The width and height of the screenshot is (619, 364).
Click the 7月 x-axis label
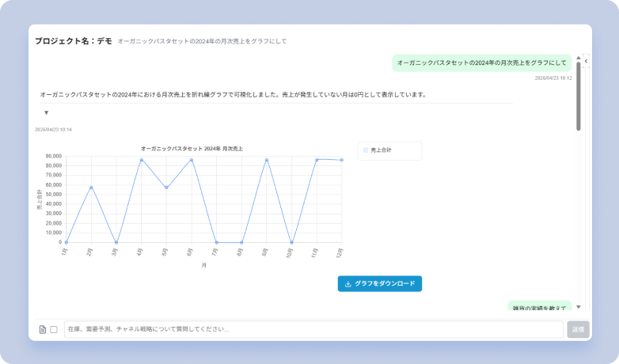(215, 252)
